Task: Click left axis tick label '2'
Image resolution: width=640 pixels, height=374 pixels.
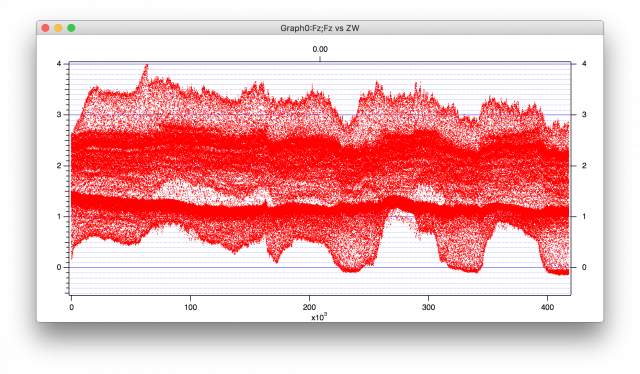Action: (59, 165)
